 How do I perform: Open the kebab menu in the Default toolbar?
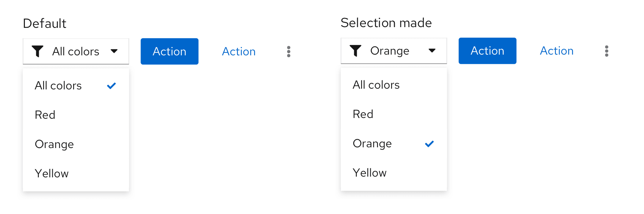[x=289, y=52]
